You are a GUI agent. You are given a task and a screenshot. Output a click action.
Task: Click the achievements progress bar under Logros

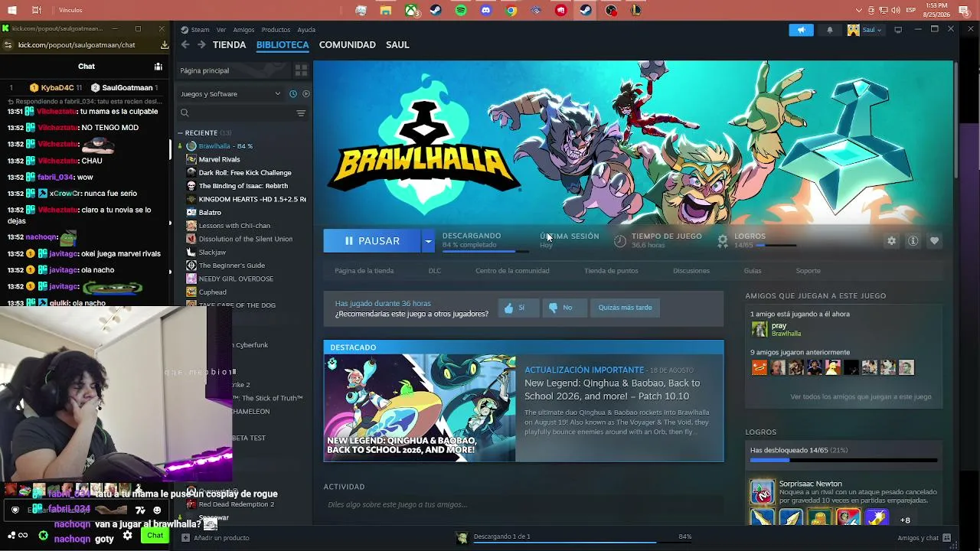[844, 461]
